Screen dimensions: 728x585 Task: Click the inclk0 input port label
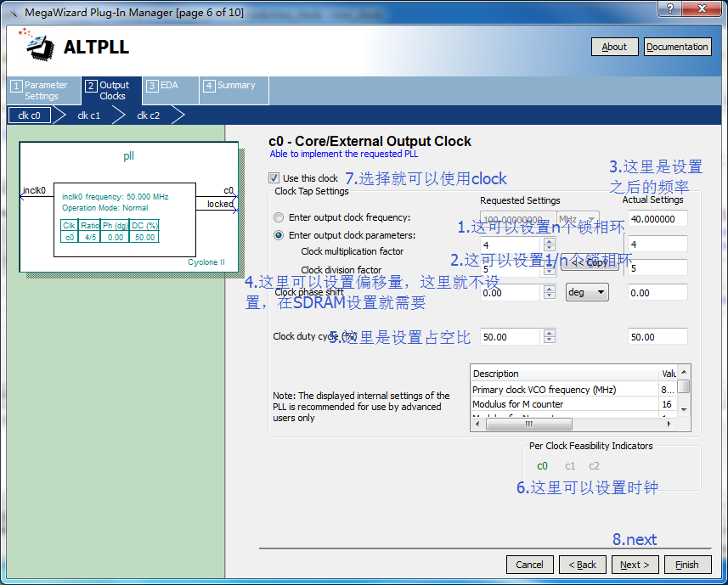point(34,190)
